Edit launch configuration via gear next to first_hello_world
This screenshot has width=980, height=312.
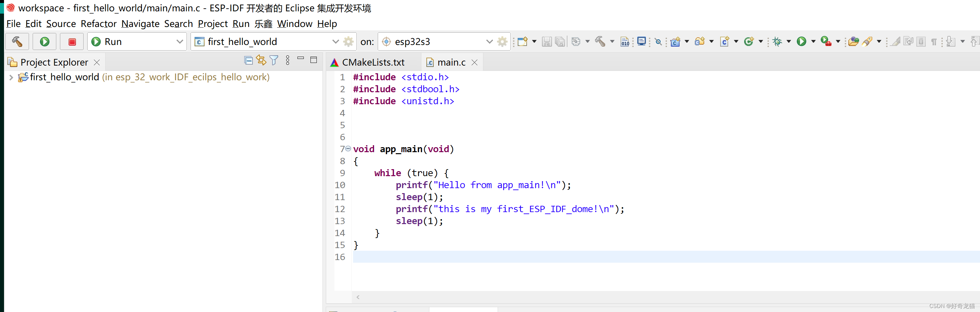click(x=348, y=42)
